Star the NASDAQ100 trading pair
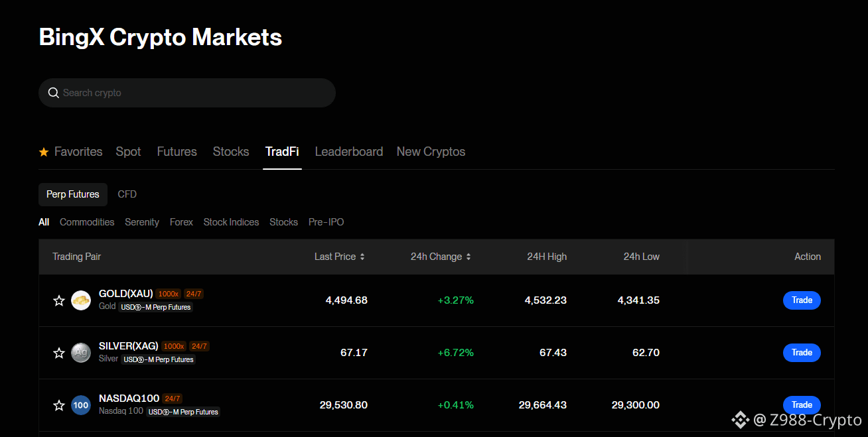This screenshot has height=437, width=868. [59, 405]
